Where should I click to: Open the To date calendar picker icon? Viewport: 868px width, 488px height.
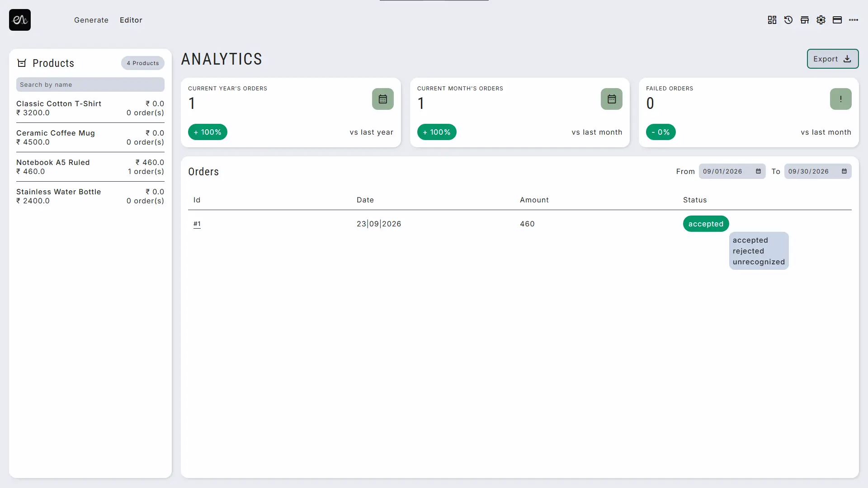(x=844, y=171)
